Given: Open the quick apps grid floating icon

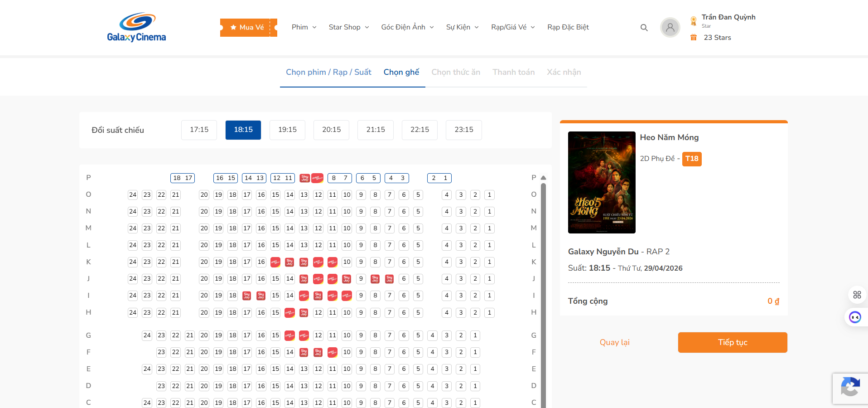Looking at the screenshot, I should click(x=857, y=295).
